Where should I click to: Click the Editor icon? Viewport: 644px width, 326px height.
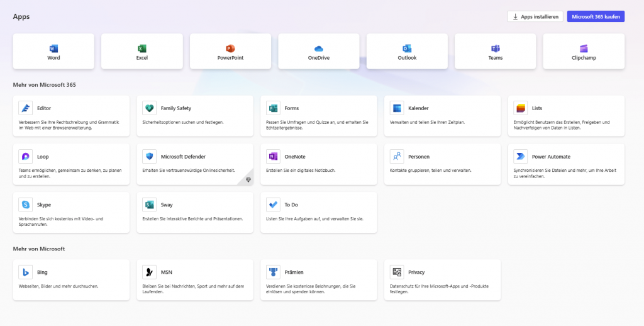[25, 108]
